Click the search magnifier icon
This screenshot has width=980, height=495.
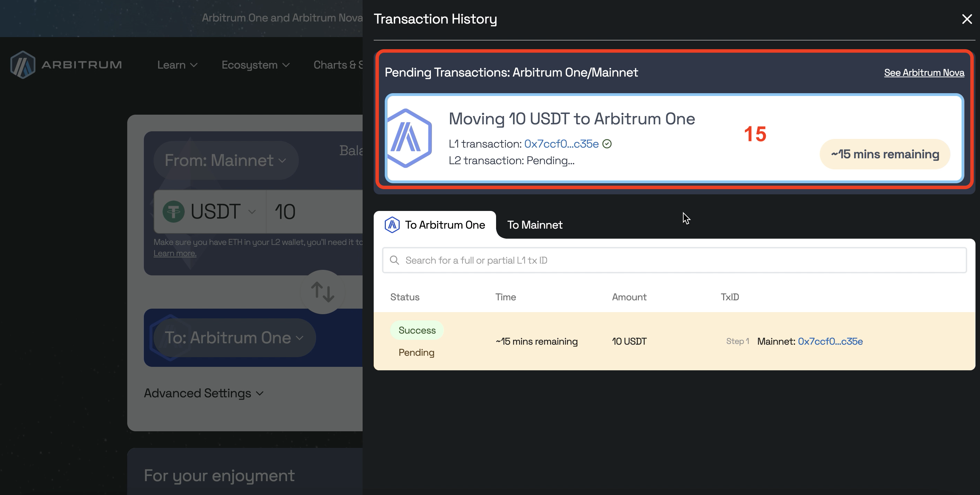[x=394, y=260]
